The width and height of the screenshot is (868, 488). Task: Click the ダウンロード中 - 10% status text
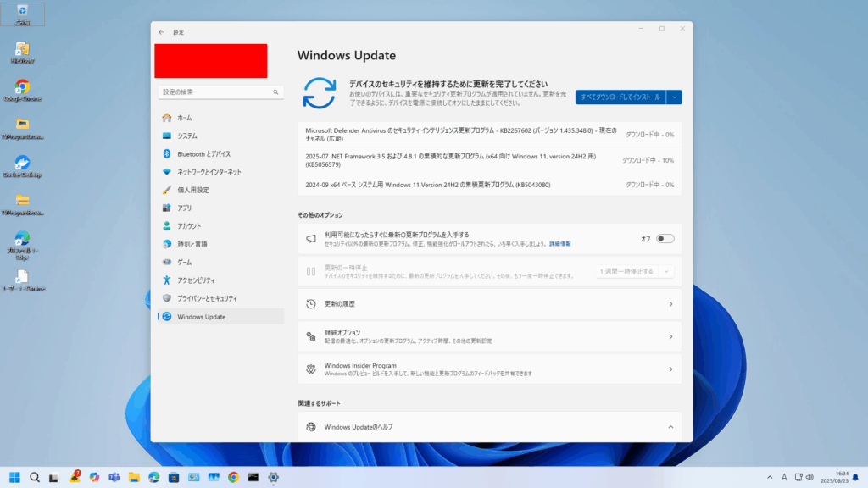(x=648, y=160)
